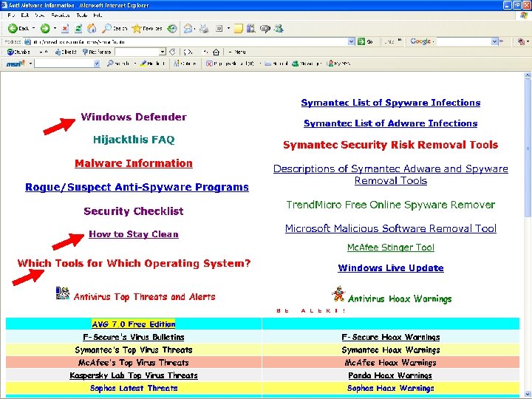Open the Favorites star button

point(147,29)
